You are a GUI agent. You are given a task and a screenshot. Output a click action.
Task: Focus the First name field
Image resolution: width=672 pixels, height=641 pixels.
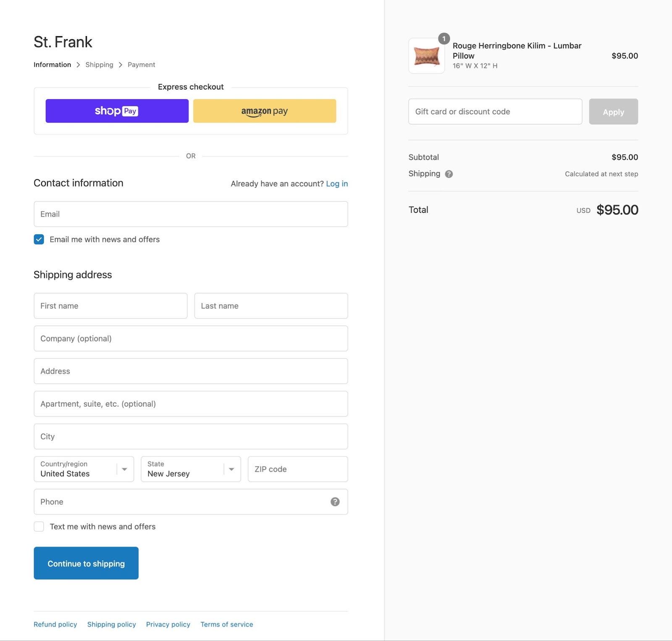[x=110, y=306]
